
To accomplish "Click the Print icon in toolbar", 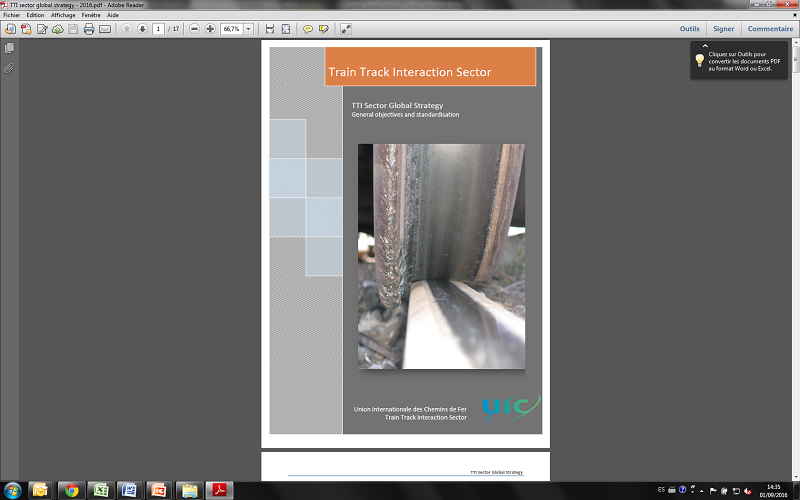I will 89,29.
